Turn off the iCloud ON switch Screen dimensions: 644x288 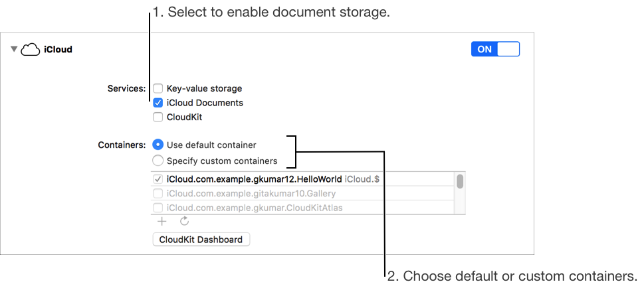pyautogui.click(x=494, y=49)
